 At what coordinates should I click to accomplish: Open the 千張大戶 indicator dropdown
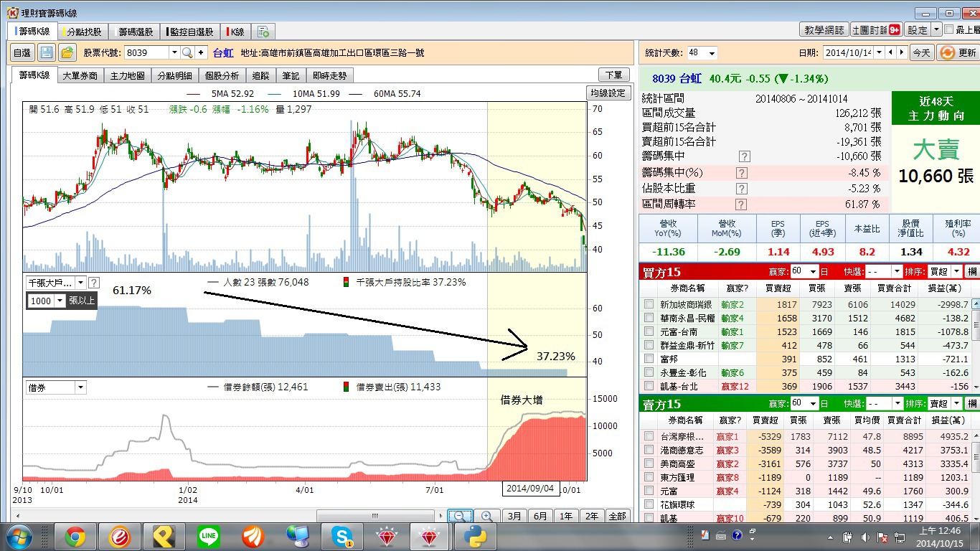click(x=81, y=283)
